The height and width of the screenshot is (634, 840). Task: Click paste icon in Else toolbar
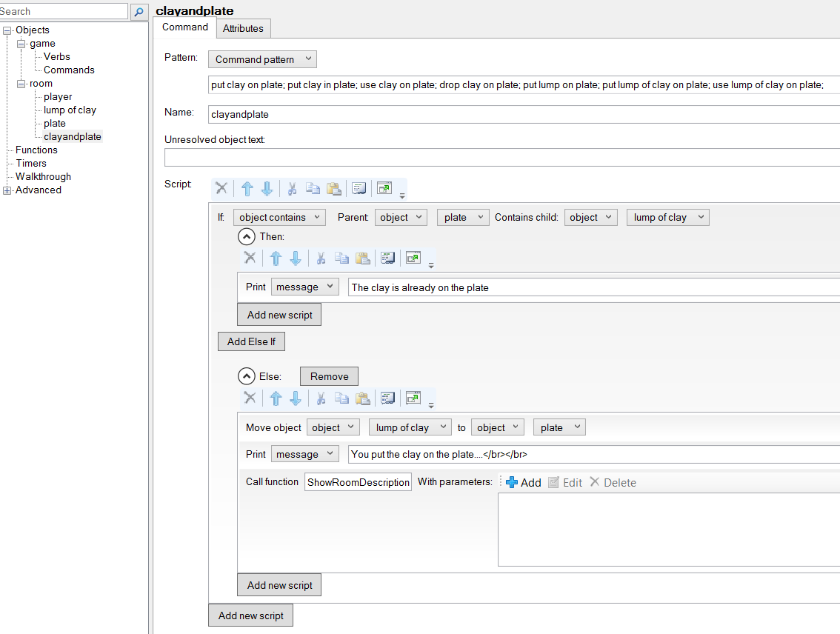(362, 398)
